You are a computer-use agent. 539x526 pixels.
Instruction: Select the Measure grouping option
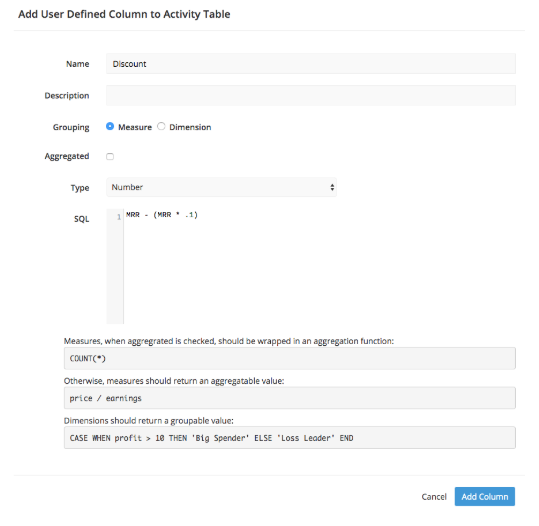click(x=110, y=127)
